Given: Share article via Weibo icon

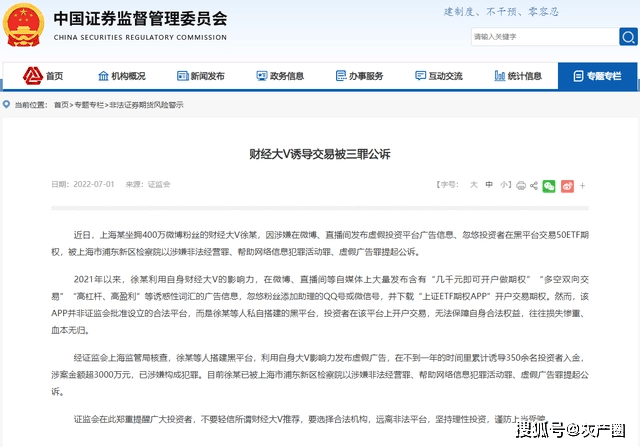Looking at the screenshot, I should tap(566, 185).
